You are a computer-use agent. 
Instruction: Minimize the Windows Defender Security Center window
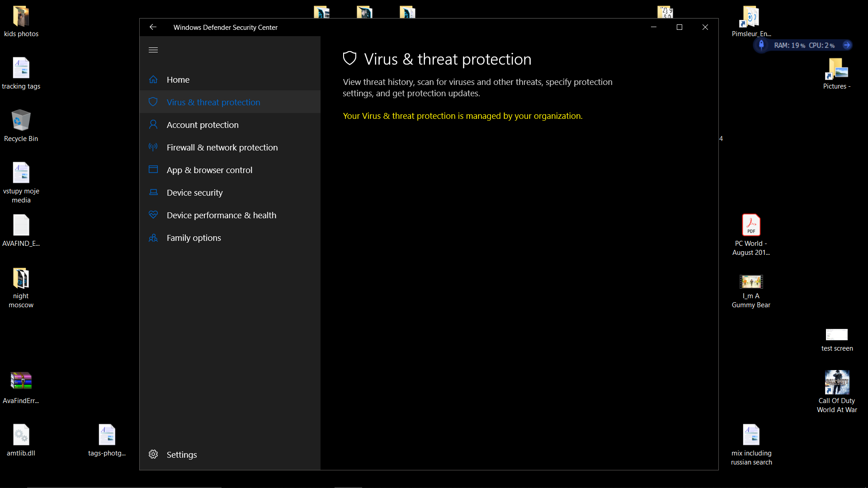coord(653,27)
